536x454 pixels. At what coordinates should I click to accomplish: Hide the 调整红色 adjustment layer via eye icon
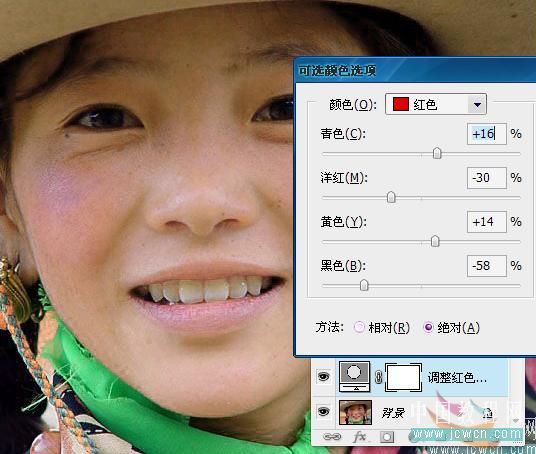(x=324, y=377)
